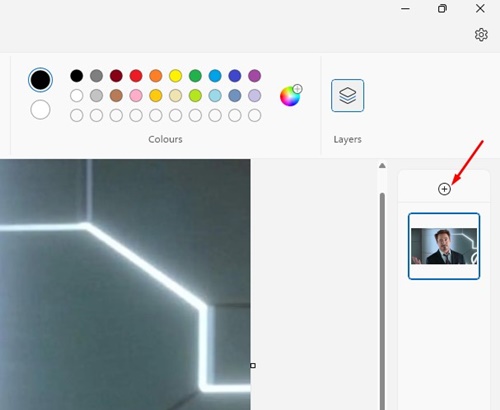Image resolution: width=500 pixels, height=410 pixels.
Task: Open Paint settings gear
Action: tap(481, 35)
